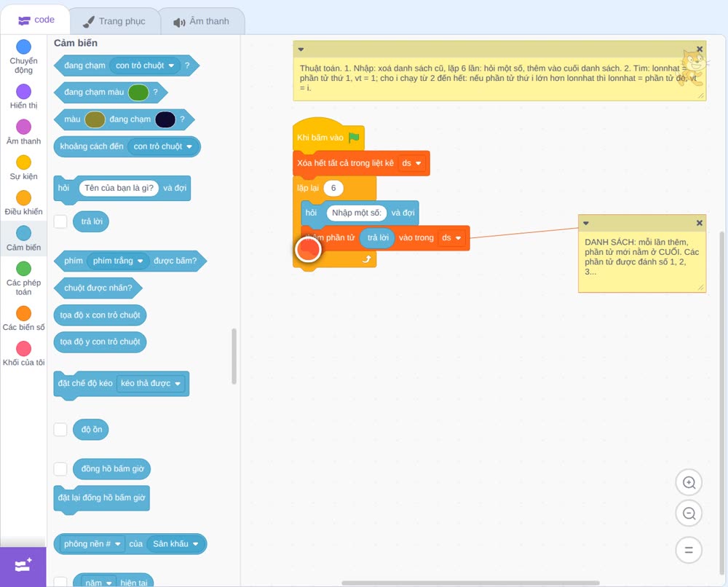Switch to the code tab
The width and height of the screenshot is (728, 587).
point(36,20)
